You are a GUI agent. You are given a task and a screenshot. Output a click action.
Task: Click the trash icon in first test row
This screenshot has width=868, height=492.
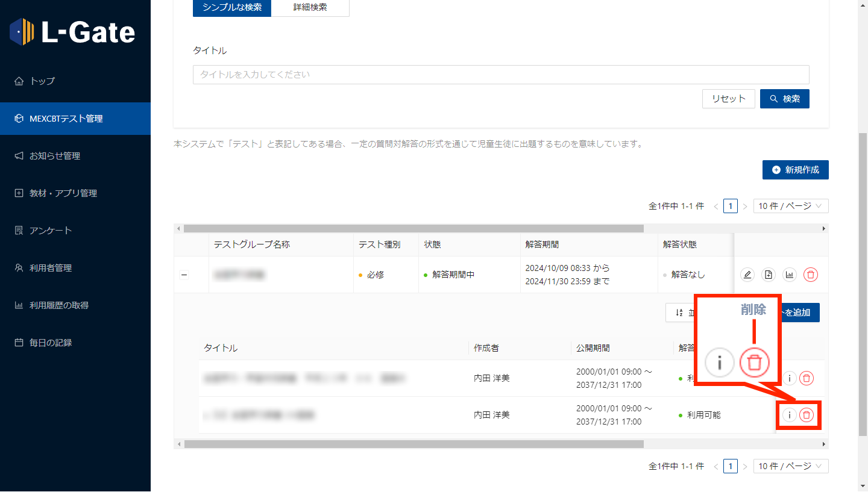tap(807, 378)
